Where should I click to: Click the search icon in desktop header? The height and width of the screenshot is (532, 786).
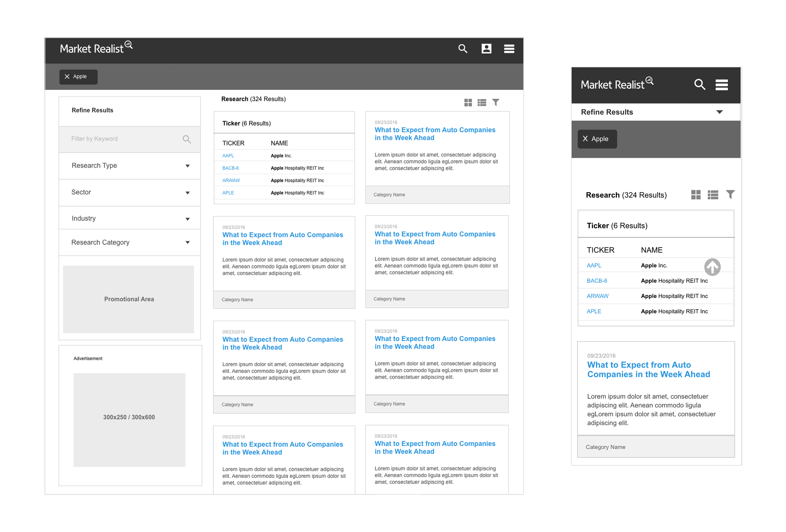(x=463, y=49)
